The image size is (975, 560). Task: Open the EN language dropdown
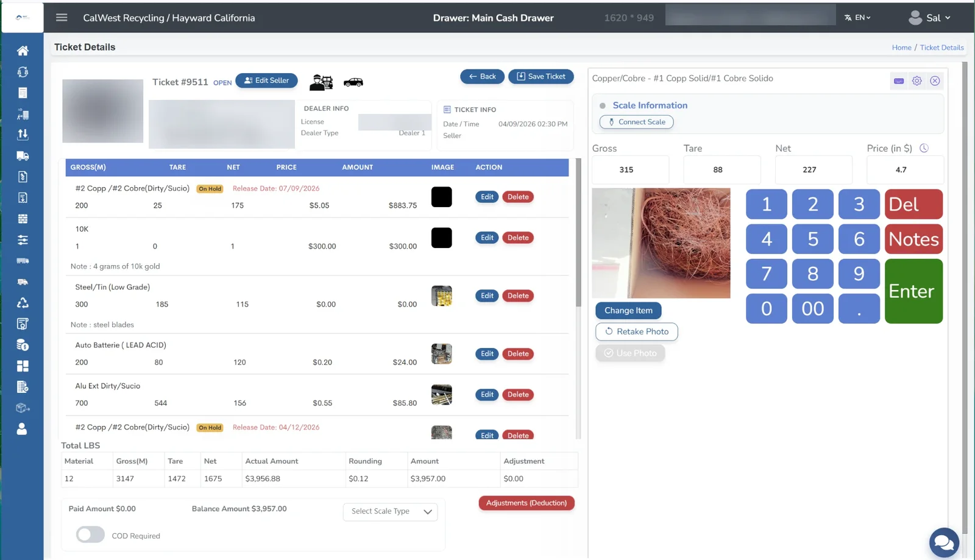pos(858,18)
